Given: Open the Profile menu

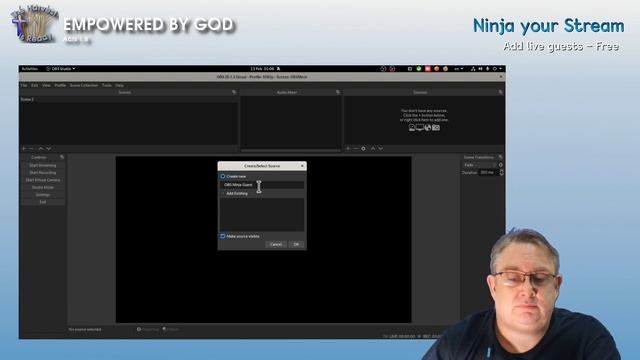Looking at the screenshot, I should tap(60, 86).
